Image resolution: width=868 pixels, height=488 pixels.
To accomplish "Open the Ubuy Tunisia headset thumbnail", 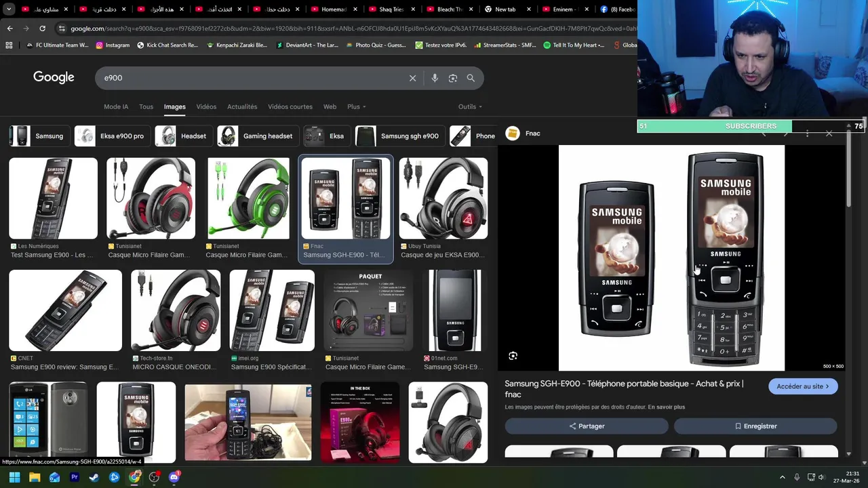I will 443,199.
